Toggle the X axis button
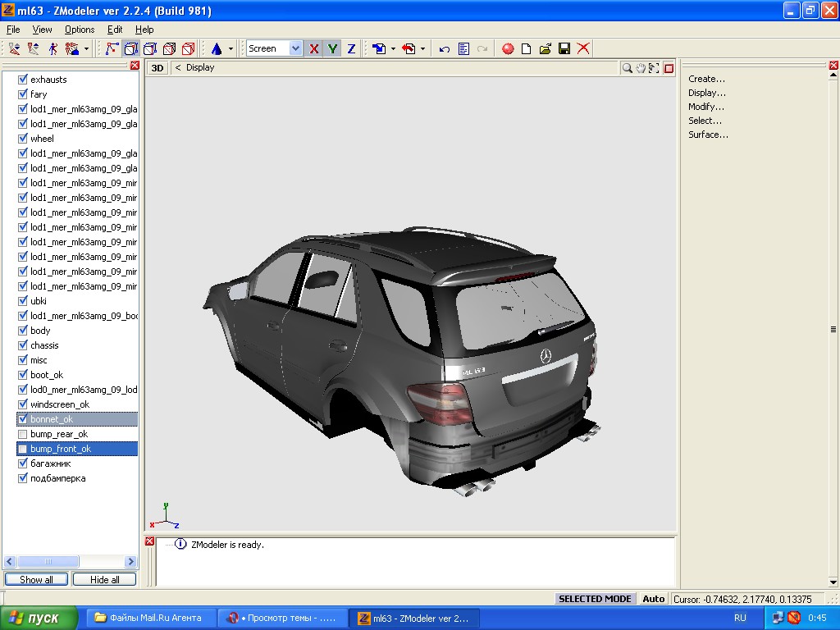The image size is (840, 630). coord(314,48)
